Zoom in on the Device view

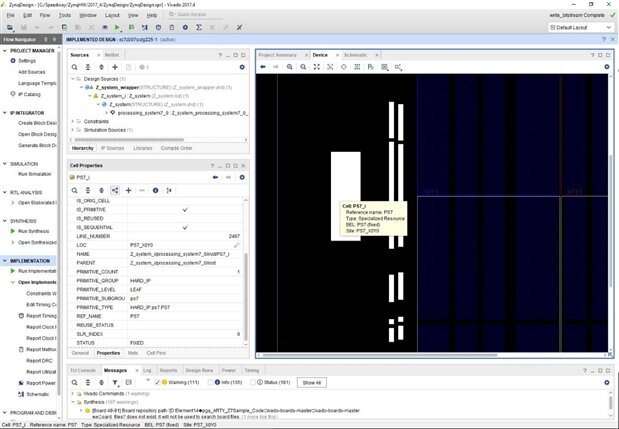tap(289, 67)
